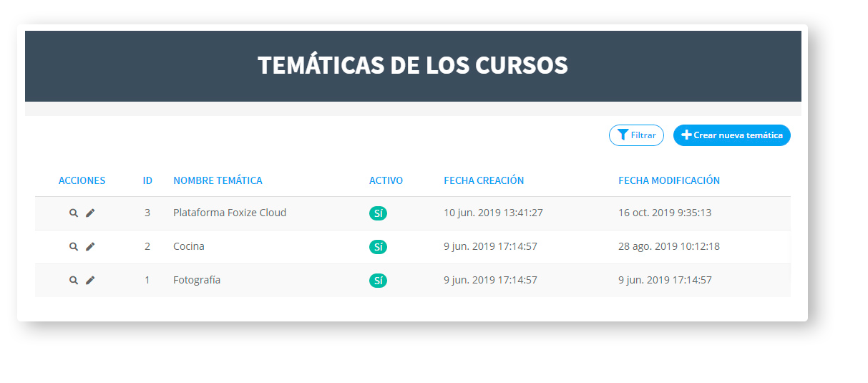
Task: Open magnifier icon for Cocina row
Action: click(x=73, y=247)
